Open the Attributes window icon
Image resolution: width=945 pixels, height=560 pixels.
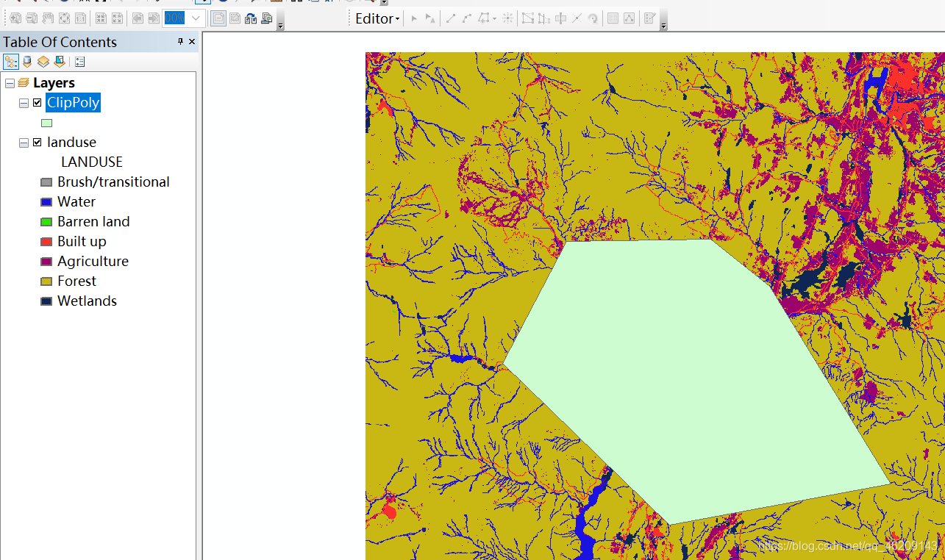click(x=613, y=18)
